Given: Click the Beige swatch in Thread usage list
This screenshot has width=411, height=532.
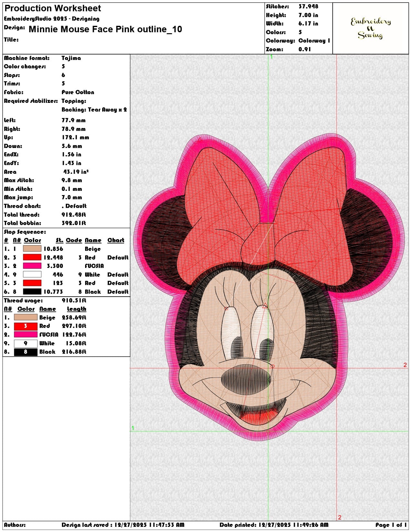Looking at the screenshot, I should [x=26, y=317].
